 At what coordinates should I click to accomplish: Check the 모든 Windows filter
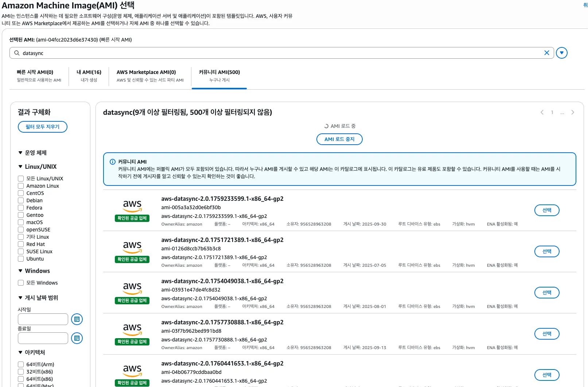pyautogui.click(x=21, y=283)
